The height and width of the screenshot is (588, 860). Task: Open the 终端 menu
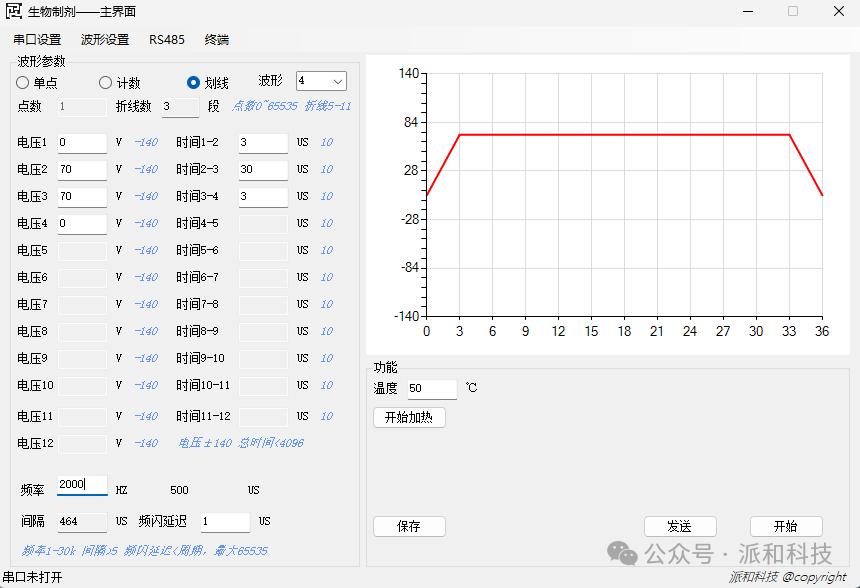point(216,40)
